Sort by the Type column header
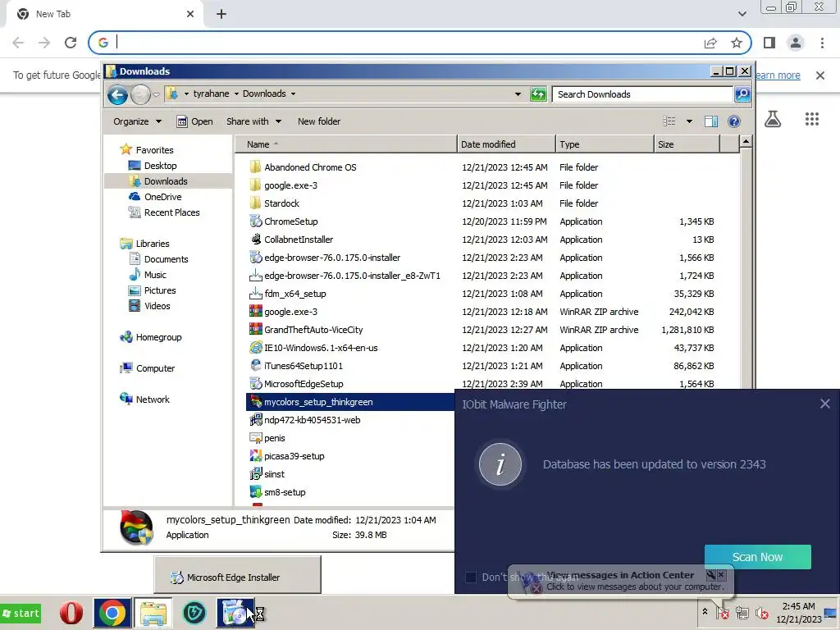The image size is (840, 630). point(605,144)
